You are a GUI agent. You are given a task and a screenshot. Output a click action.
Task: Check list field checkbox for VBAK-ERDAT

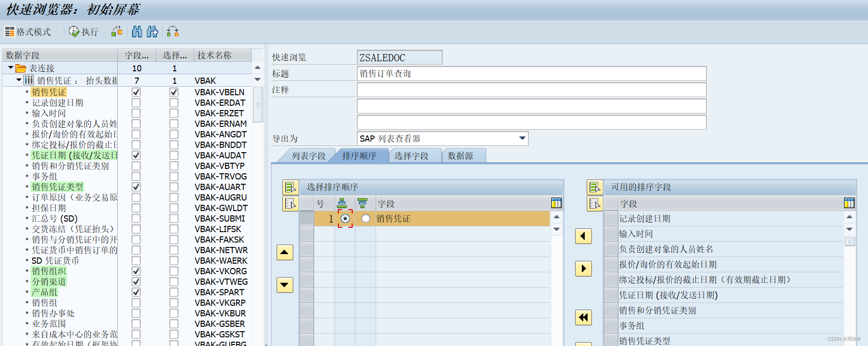[136, 102]
